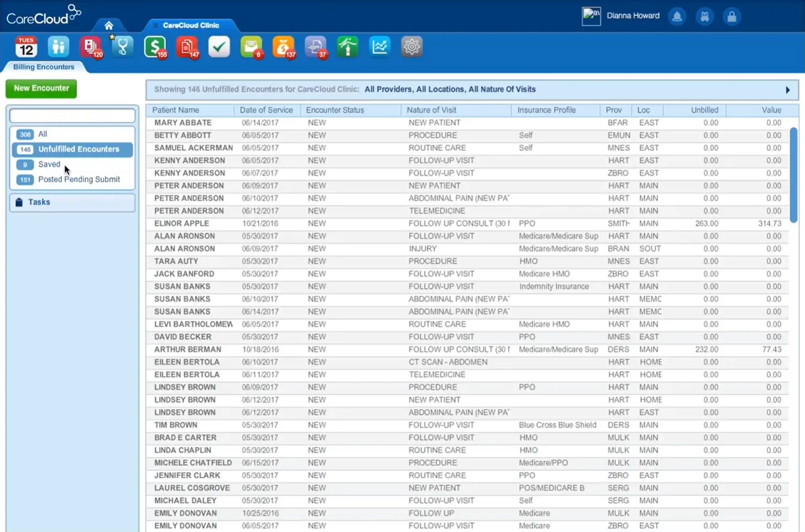Click the 232.00 unbilled cell
Viewport: 805px width, 532px height.
707,350
